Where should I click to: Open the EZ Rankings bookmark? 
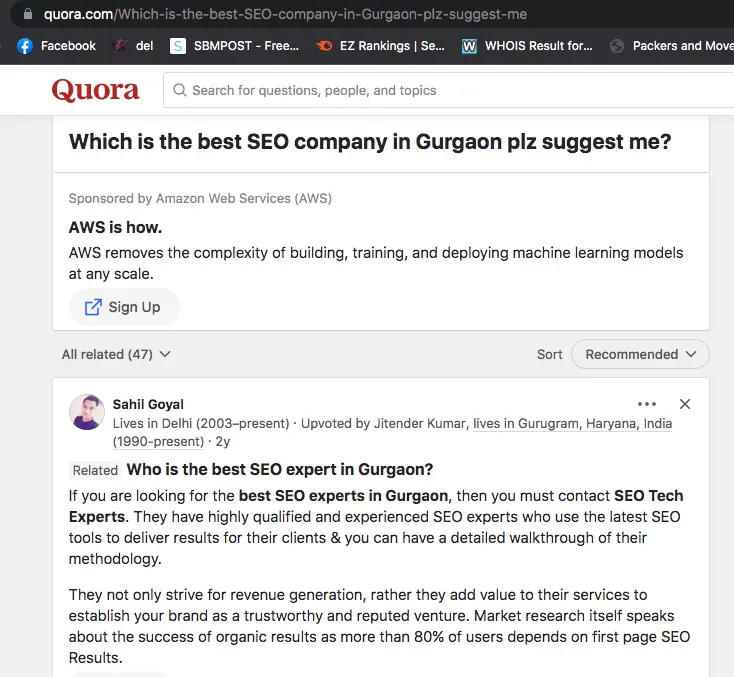pyautogui.click(x=381, y=46)
